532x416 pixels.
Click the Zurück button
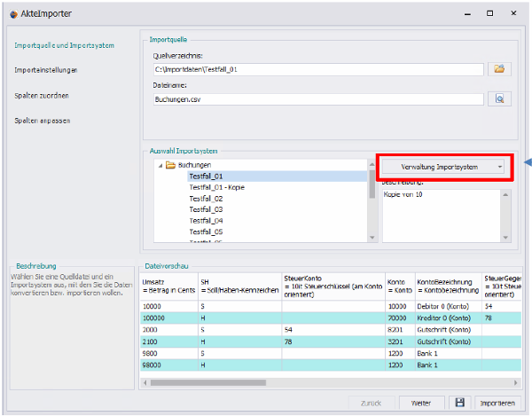pos(372,403)
